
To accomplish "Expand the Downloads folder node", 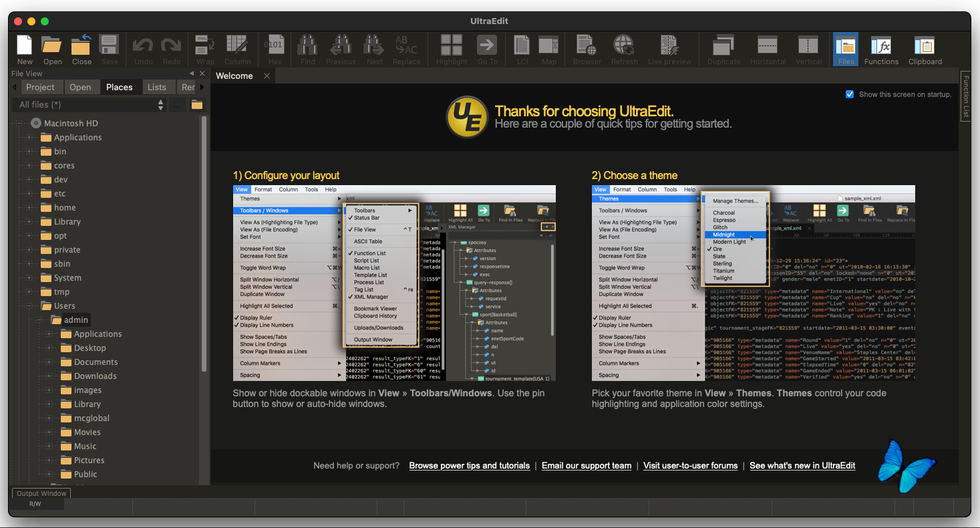I will tap(49, 376).
